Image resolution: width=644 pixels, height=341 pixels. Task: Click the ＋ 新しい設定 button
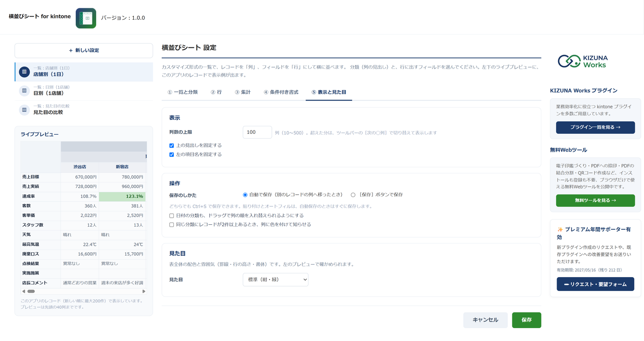click(84, 51)
